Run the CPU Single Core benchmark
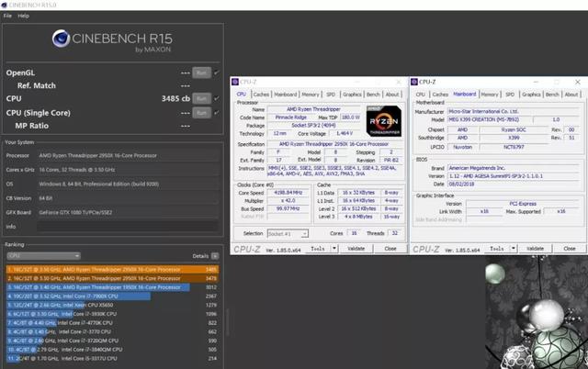 click(201, 113)
